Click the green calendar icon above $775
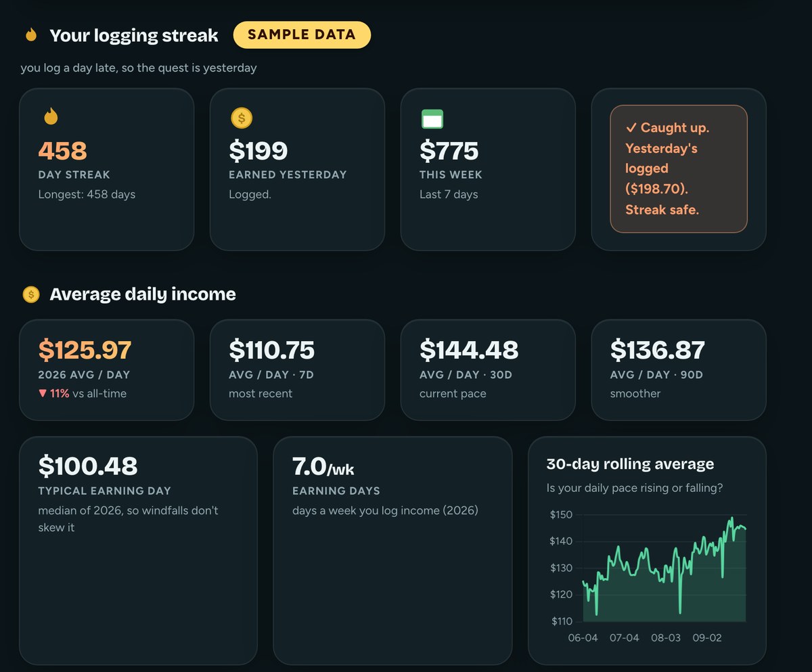The height and width of the screenshot is (672, 812). click(432, 119)
